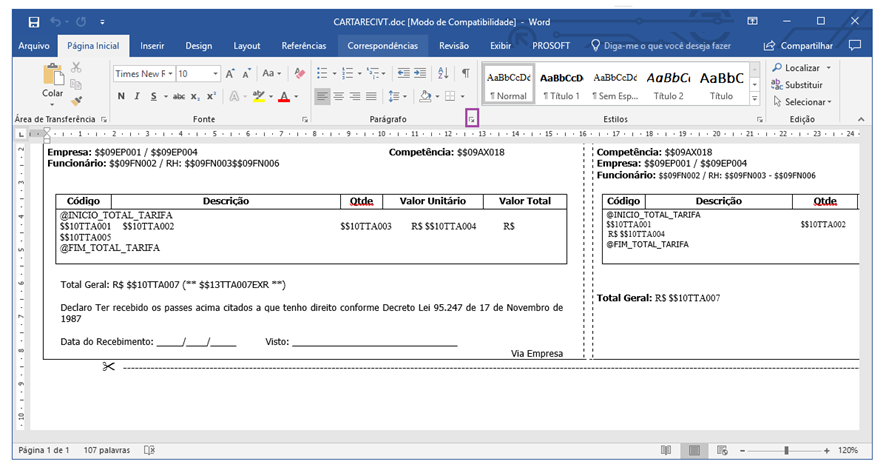This screenshot has width=886, height=473.
Task: Open the PROSOFT tab
Action: (x=551, y=46)
